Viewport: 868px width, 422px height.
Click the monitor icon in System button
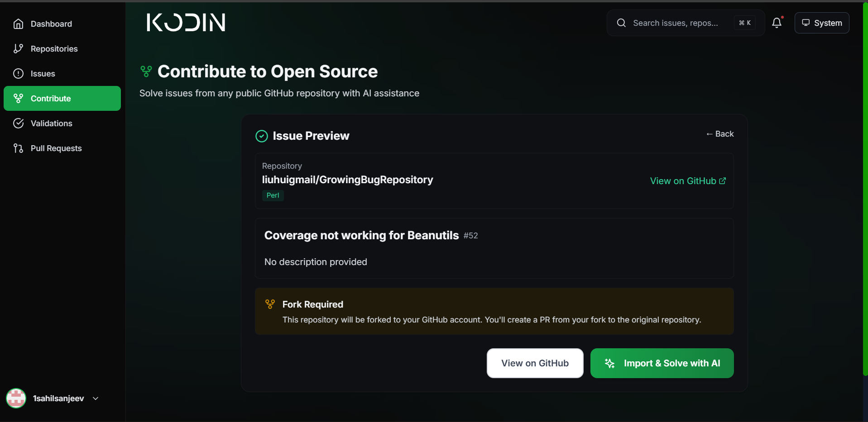tap(806, 23)
